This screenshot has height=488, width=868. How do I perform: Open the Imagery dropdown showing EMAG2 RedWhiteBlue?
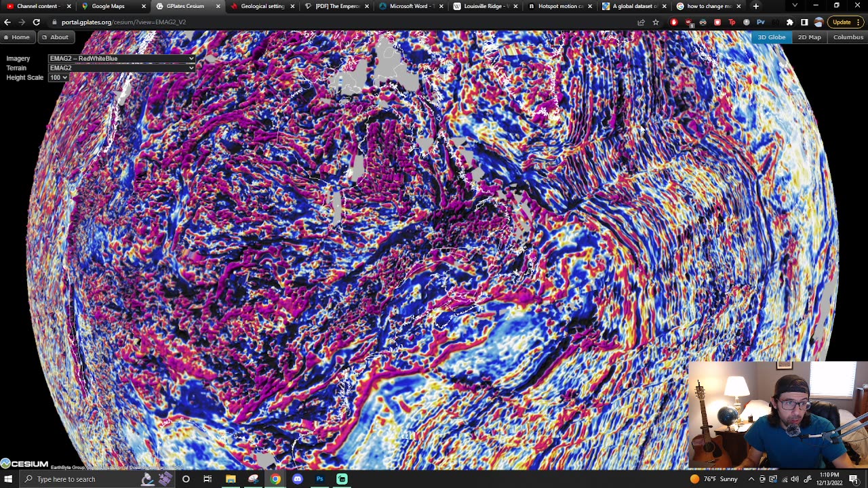pos(121,58)
